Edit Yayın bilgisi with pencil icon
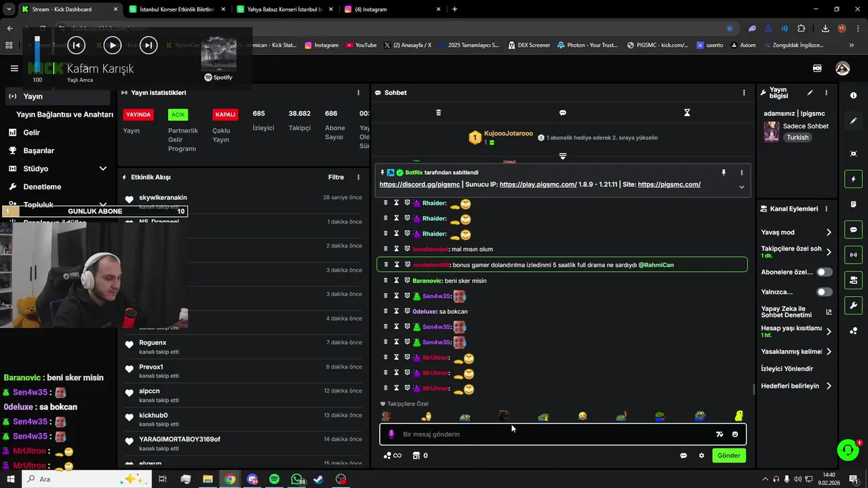 (810, 93)
